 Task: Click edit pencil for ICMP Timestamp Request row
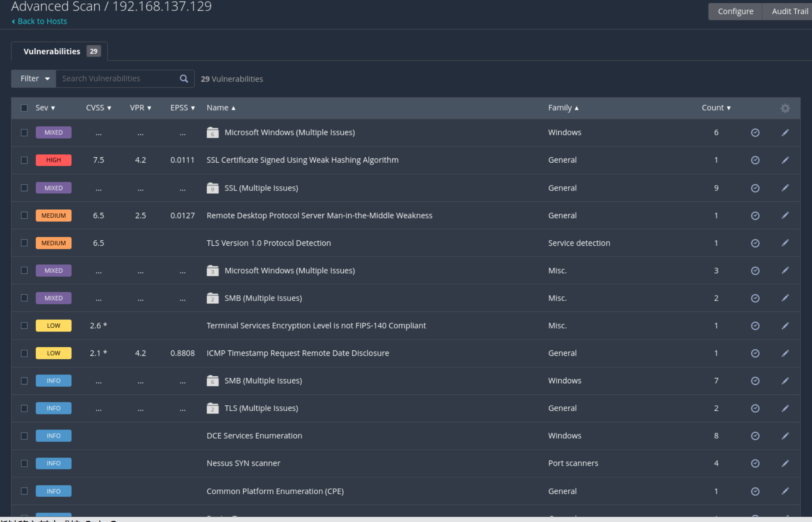785,353
